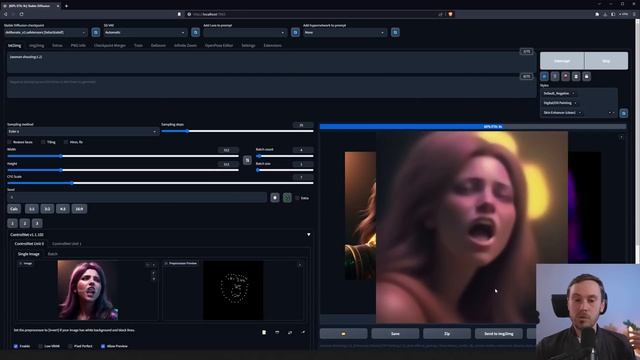Click the mirror webcam icon in ControlNet
Viewport: 640px width, 360px height.
[x=290, y=332]
